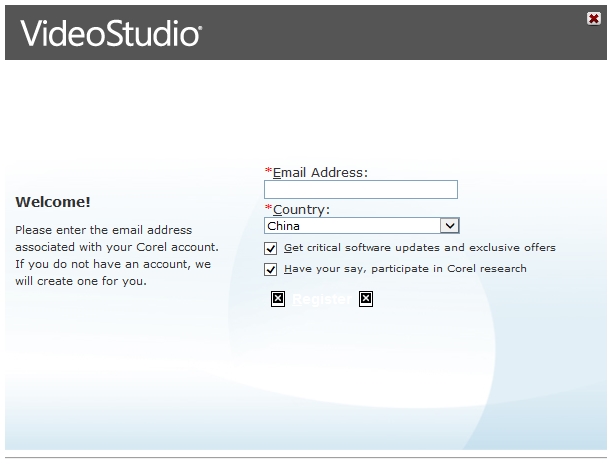This screenshot has width=612, height=474.
Task: Click the broken image icon left of Register
Action: (278, 299)
